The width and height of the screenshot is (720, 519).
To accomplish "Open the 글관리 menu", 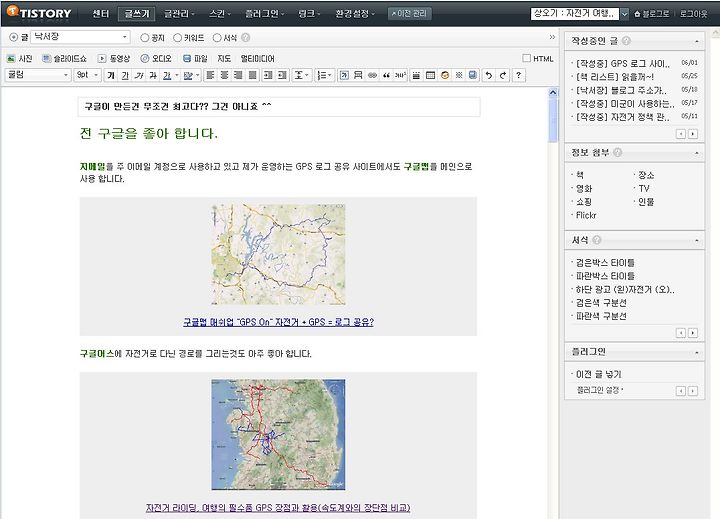I will [x=179, y=14].
